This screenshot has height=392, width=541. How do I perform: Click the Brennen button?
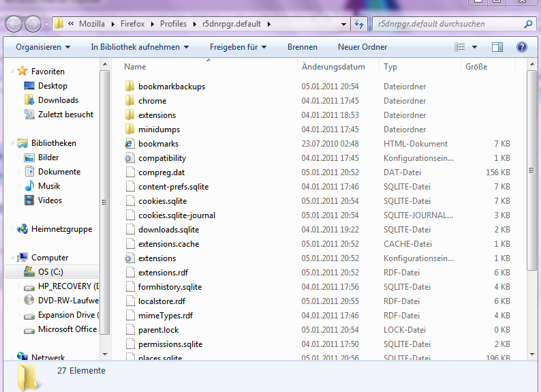pos(303,47)
